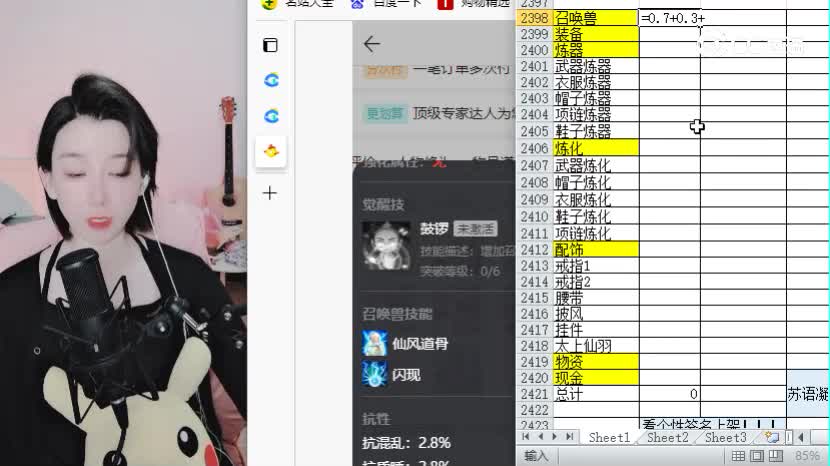
Task: Select row header 2406
Action: point(534,148)
